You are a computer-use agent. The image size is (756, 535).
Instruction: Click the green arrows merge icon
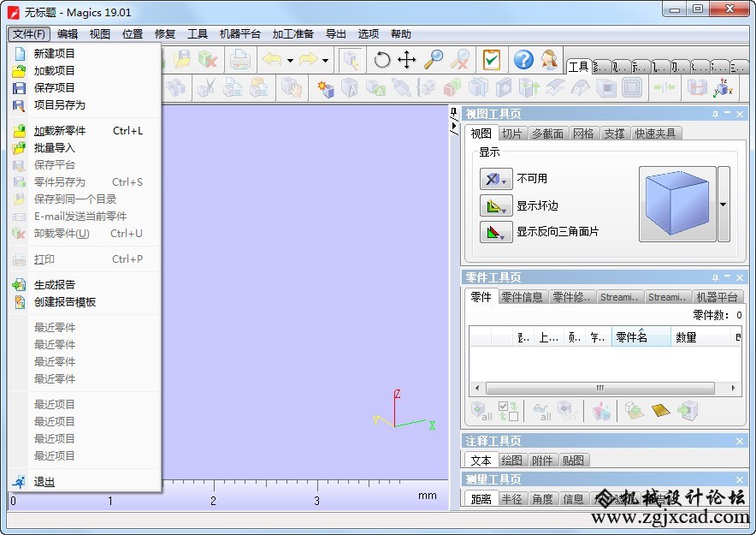[664, 88]
